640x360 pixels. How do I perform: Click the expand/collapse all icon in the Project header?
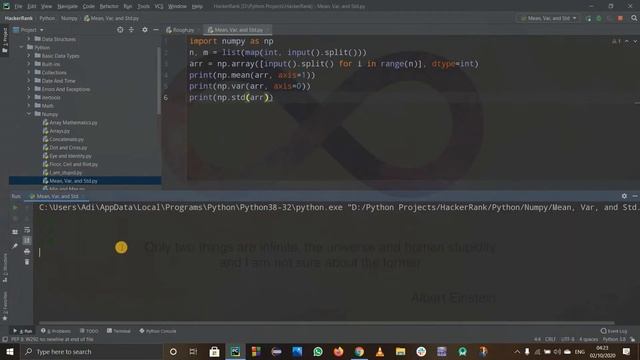[x=131, y=30]
